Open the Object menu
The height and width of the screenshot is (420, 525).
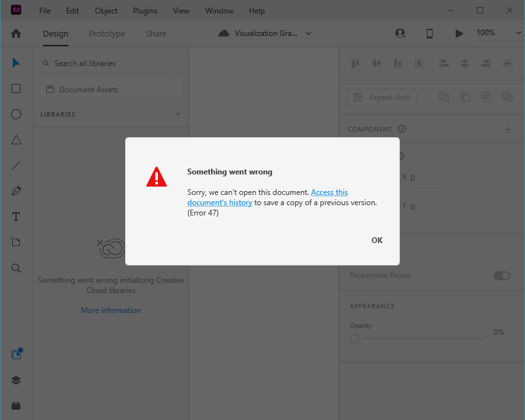(105, 10)
